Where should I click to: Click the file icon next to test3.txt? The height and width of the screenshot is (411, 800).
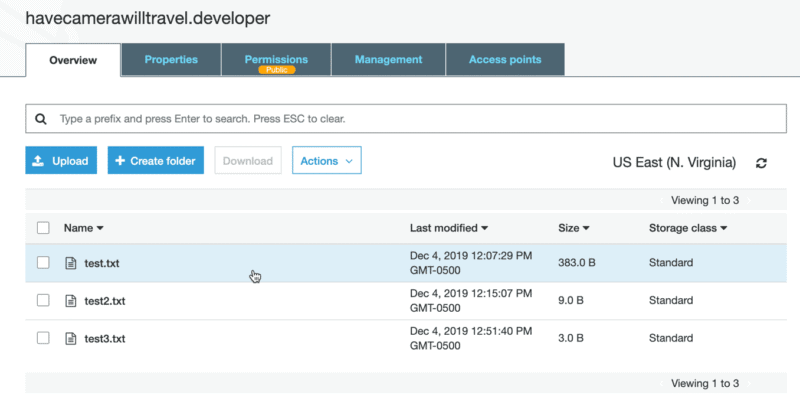71,339
